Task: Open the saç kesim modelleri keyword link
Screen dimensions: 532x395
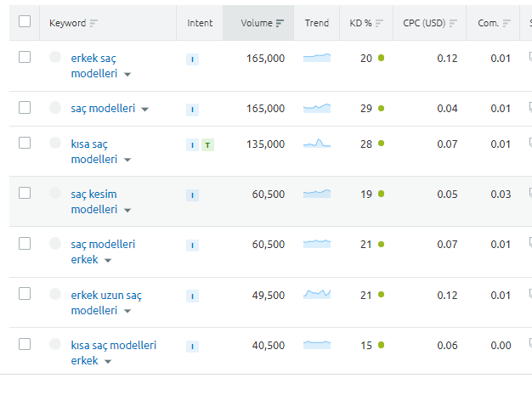Action: point(94,201)
